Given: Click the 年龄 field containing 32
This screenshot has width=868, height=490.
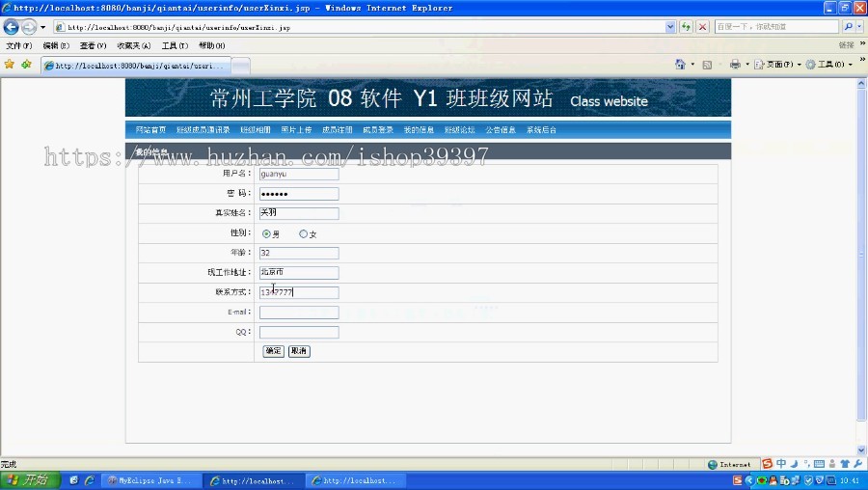Looking at the screenshot, I should coord(299,253).
